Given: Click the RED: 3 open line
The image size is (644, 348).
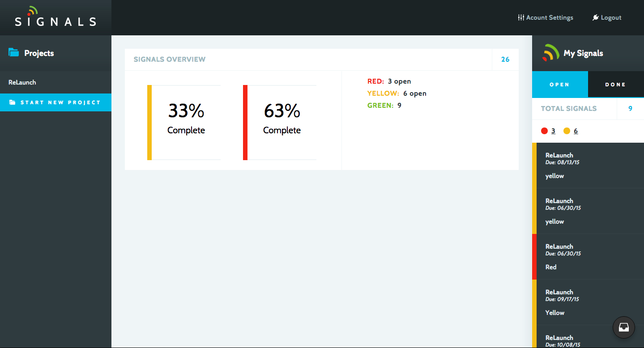Looking at the screenshot, I should pos(389,81).
